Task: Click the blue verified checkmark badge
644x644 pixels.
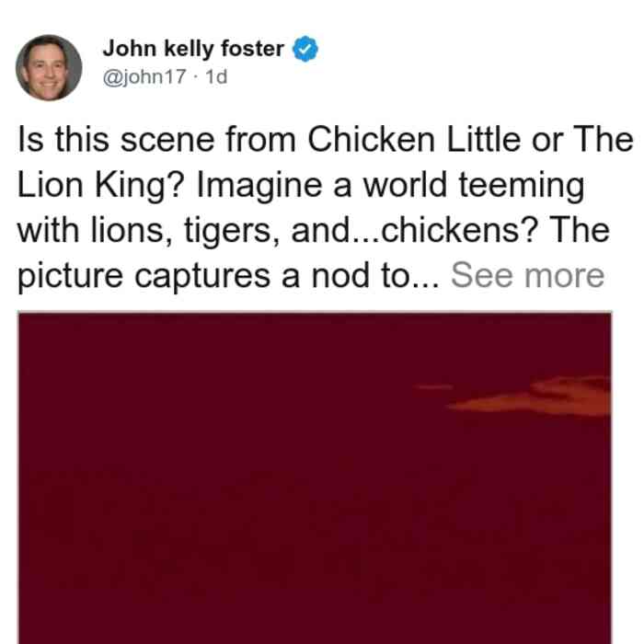Action: pyautogui.click(x=305, y=49)
